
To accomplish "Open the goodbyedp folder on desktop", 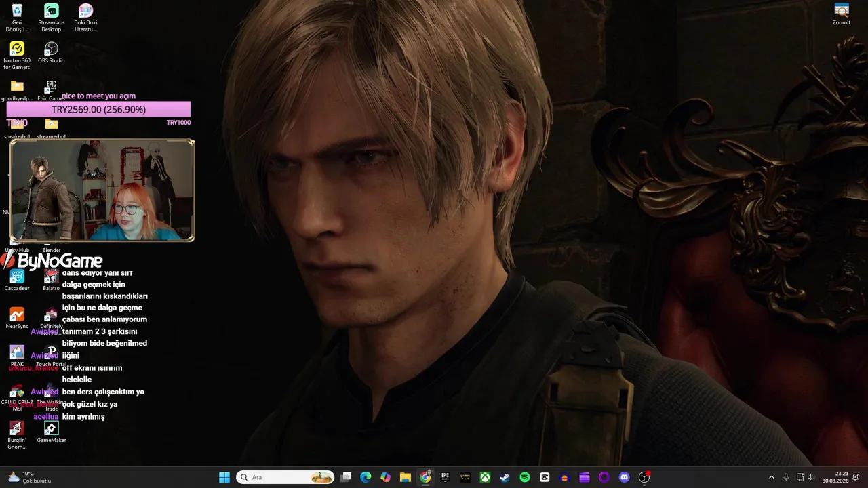I will tap(17, 90).
